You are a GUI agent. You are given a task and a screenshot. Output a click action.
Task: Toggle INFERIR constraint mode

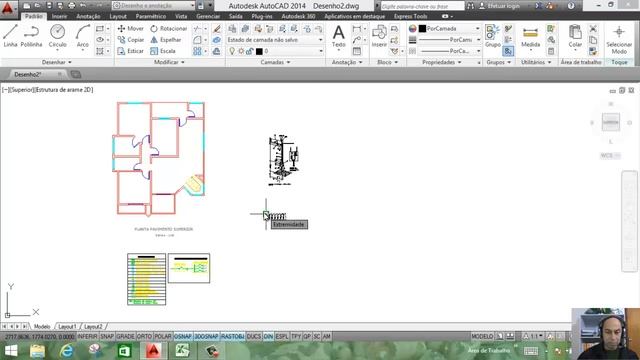[x=87, y=336]
